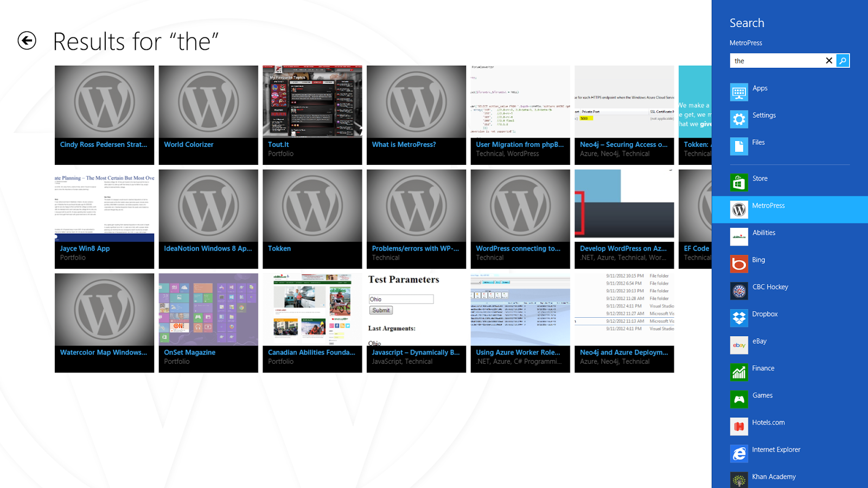Choose eBay from search apps

[759, 342]
